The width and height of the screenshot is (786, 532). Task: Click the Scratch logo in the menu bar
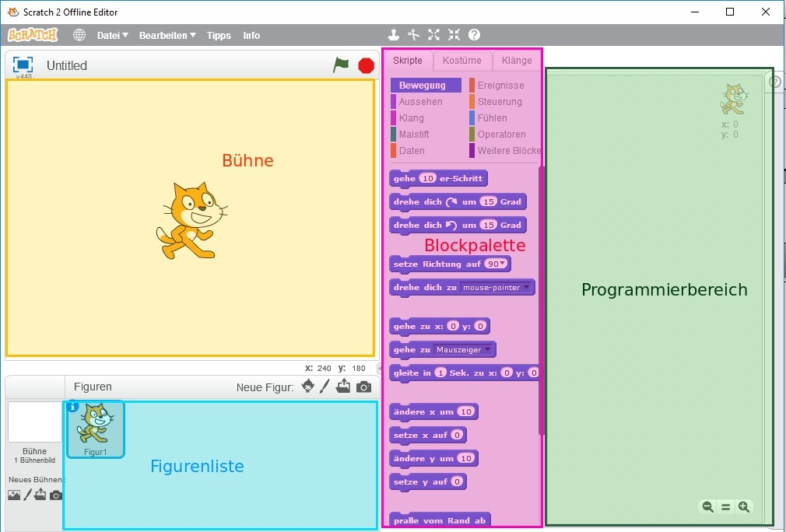tap(33, 35)
